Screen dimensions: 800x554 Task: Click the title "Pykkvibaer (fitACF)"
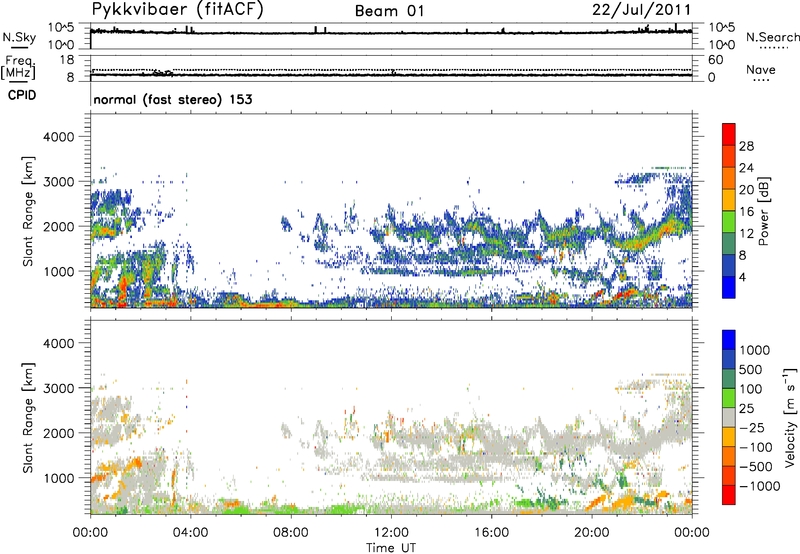177,10
